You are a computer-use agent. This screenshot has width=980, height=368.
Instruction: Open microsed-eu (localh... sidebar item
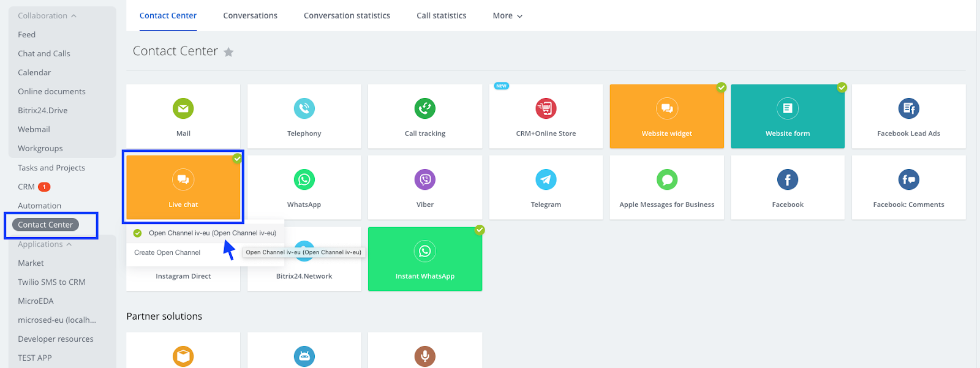point(57,320)
